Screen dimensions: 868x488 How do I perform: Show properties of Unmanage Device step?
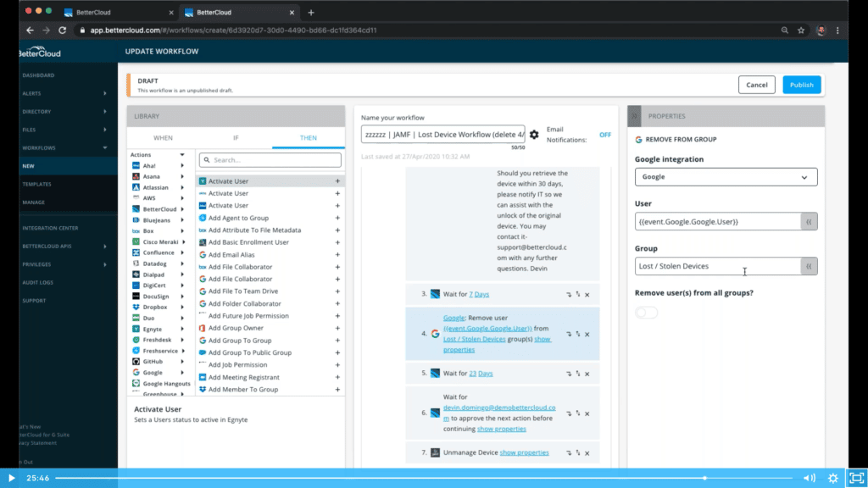(524, 452)
